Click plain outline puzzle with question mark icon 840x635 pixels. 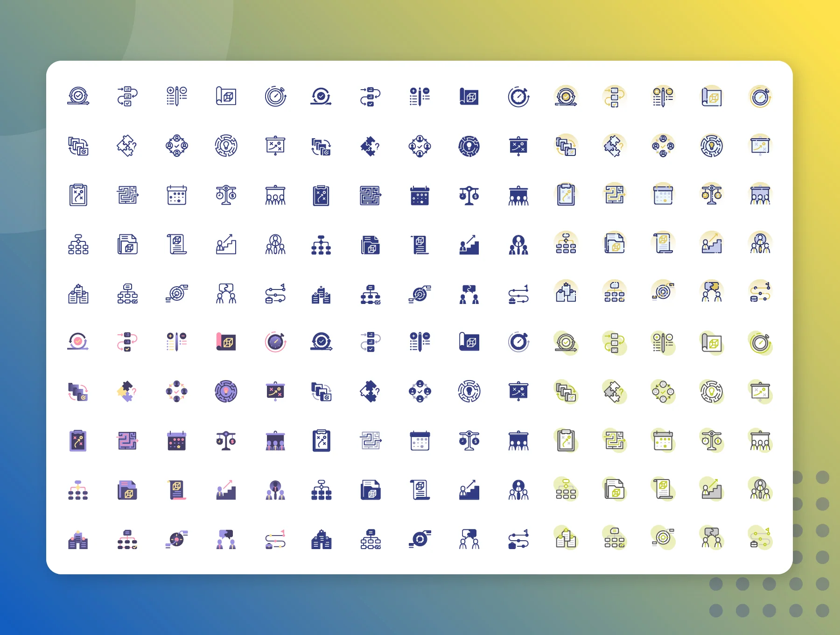[x=127, y=146]
